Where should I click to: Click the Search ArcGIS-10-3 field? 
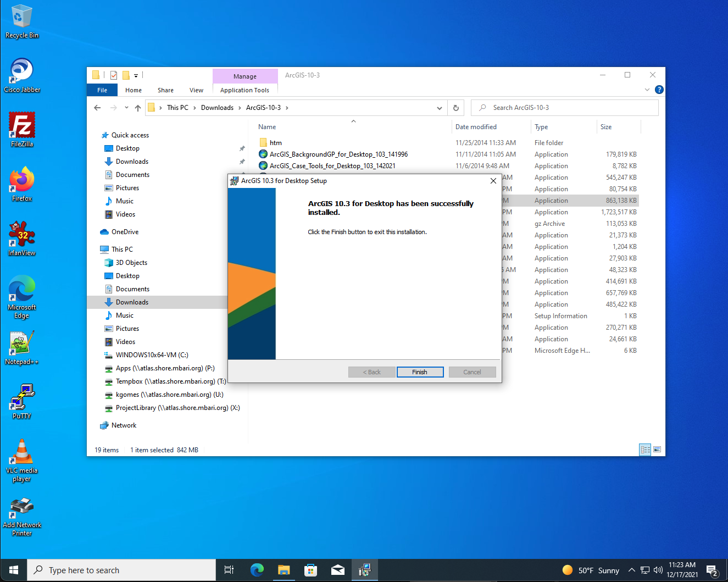click(x=565, y=108)
